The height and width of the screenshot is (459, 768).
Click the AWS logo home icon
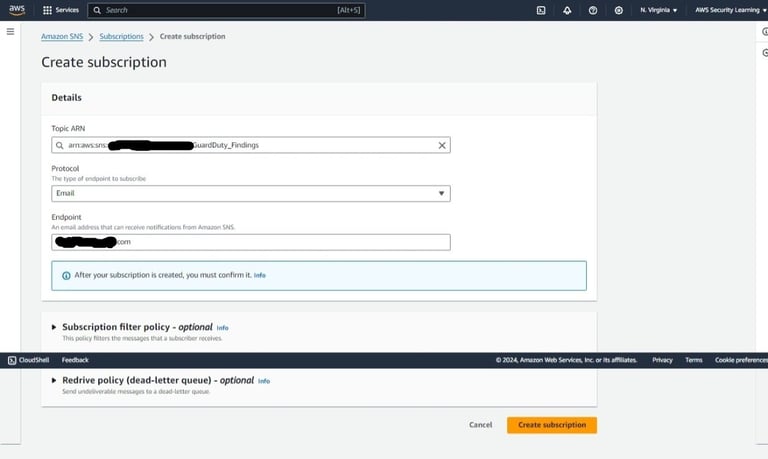17,10
